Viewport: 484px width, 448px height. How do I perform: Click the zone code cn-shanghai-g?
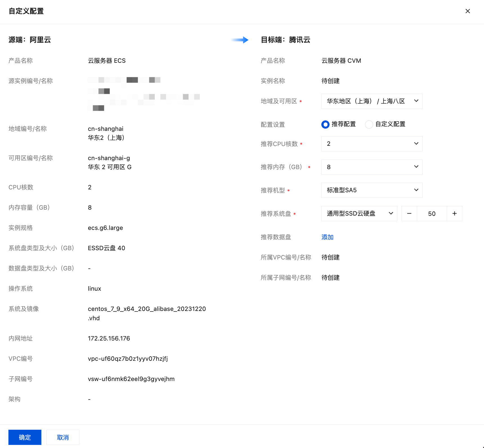point(109,158)
